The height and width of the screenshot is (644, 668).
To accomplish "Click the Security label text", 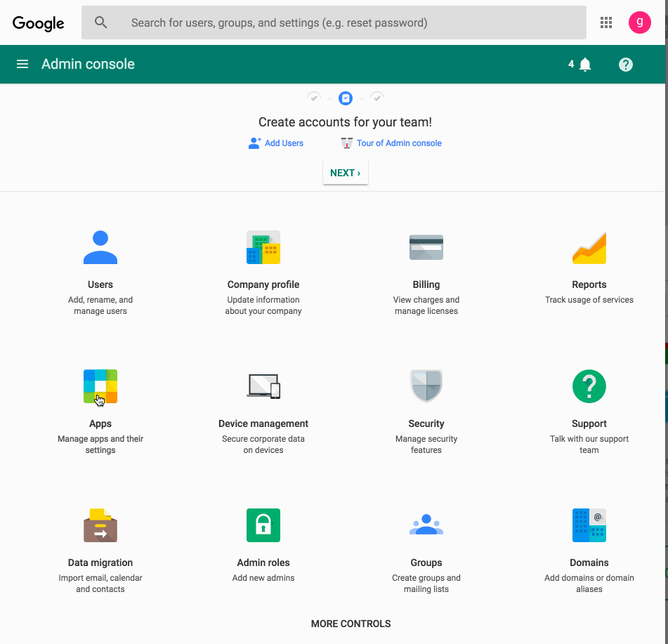I will [x=426, y=423].
